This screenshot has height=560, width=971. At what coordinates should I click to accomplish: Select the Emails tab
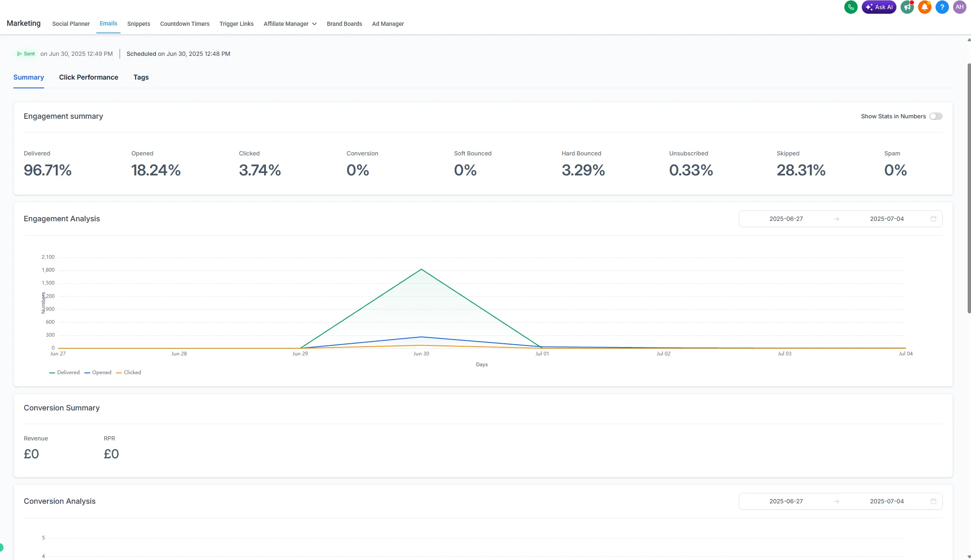108,23
